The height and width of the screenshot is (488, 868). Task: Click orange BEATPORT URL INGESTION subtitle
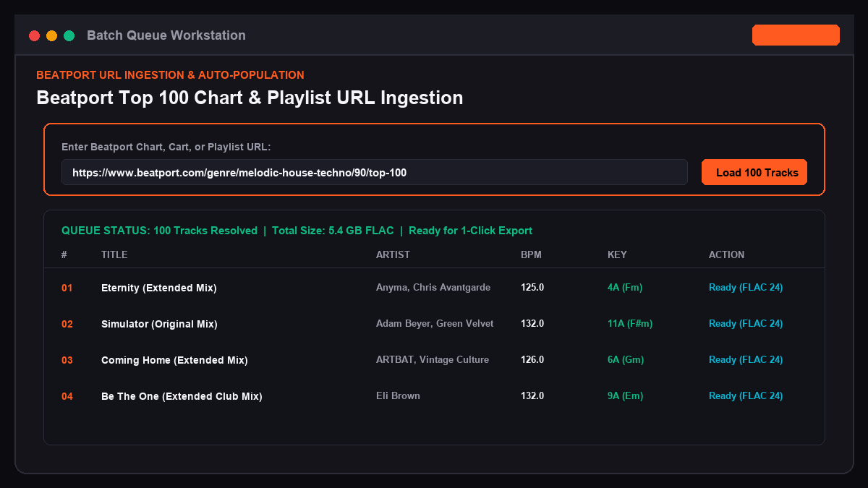click(x=170, y=75)
